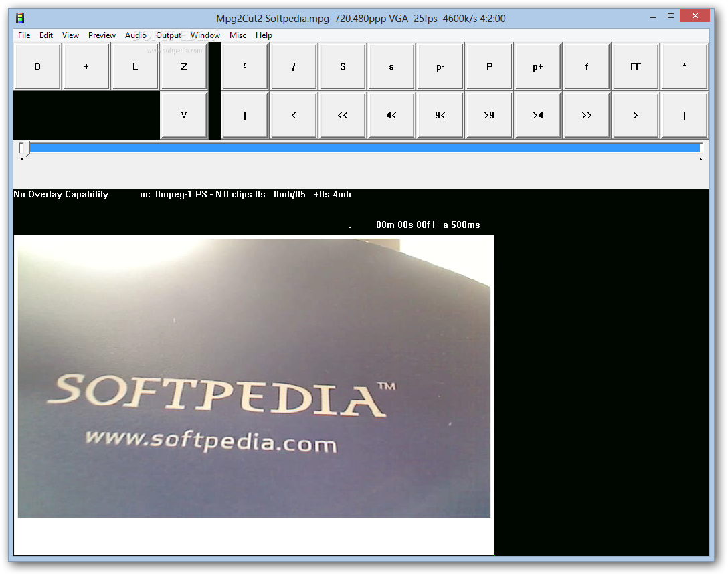Click the >9 jump forward button

click(489, 115)
